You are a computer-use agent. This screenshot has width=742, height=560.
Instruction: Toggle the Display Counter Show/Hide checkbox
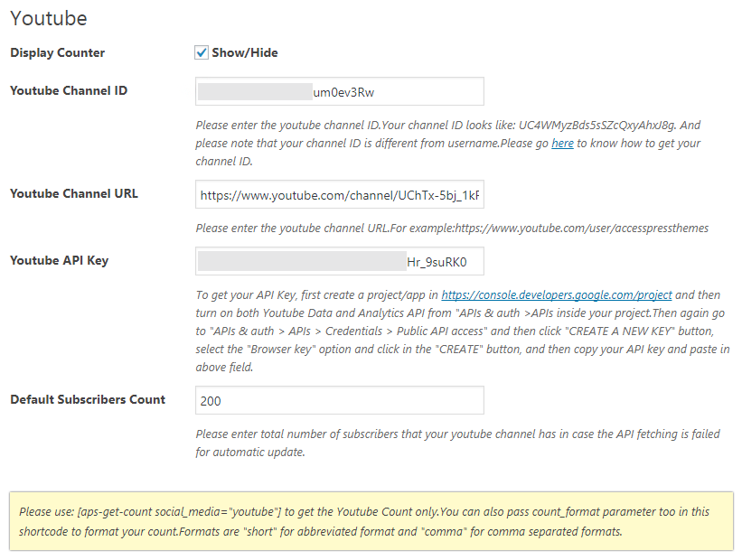tap(202, 52)
